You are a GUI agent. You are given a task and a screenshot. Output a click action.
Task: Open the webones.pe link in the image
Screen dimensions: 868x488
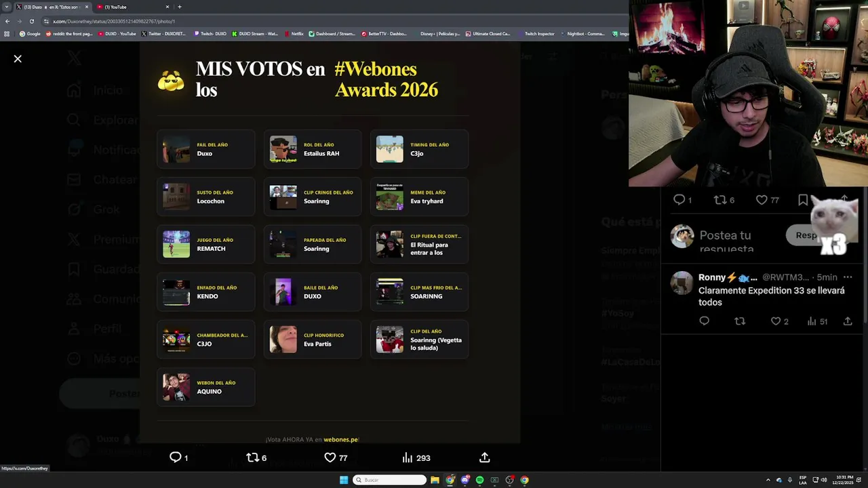pyautogui.click(x=341, y=439)
